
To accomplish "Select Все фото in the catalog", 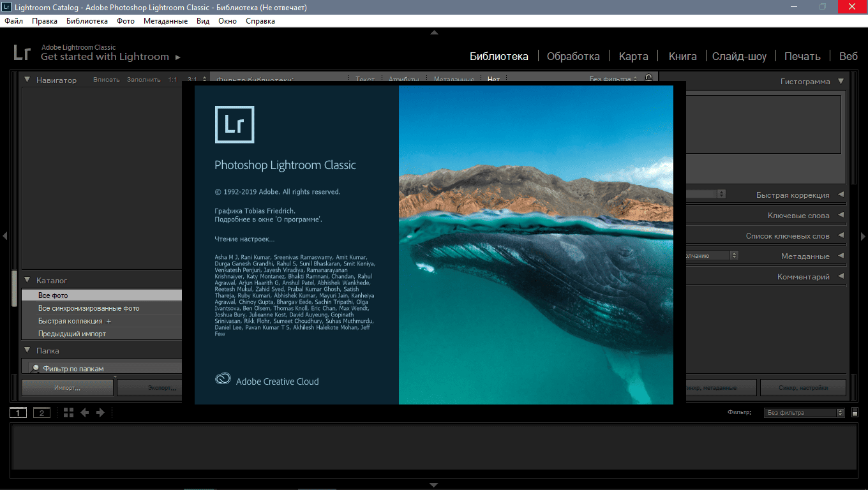I will coord(102,295).
